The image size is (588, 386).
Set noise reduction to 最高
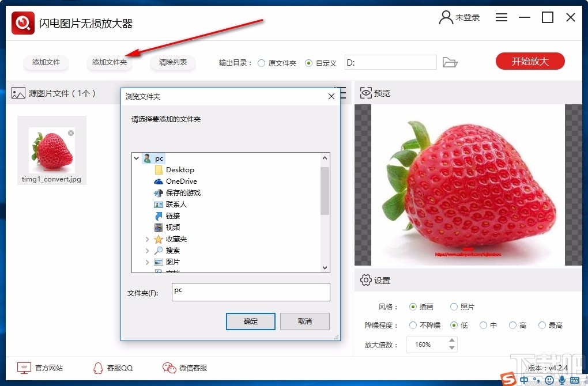(542, 325)
